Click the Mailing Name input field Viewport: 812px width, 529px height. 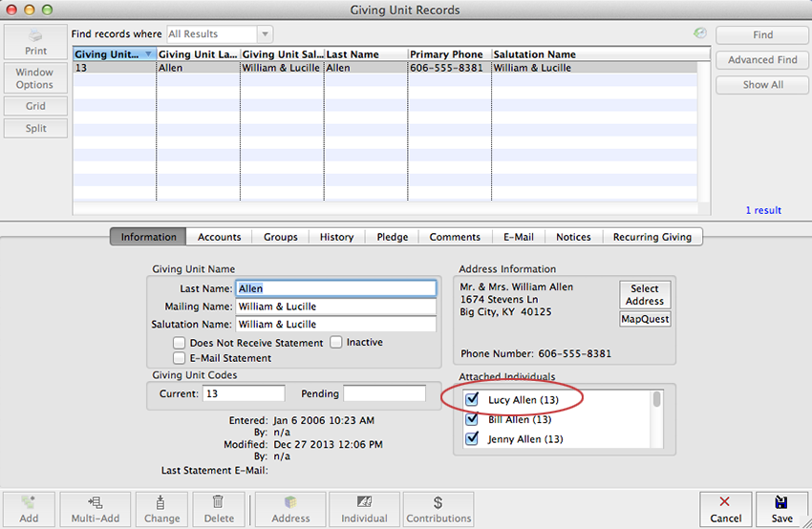335,307
